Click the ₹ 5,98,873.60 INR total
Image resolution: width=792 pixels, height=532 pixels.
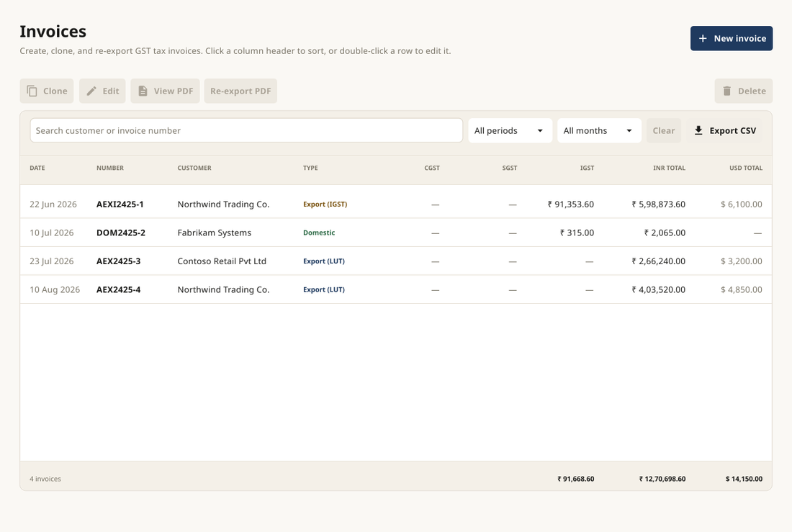point(658,204)
